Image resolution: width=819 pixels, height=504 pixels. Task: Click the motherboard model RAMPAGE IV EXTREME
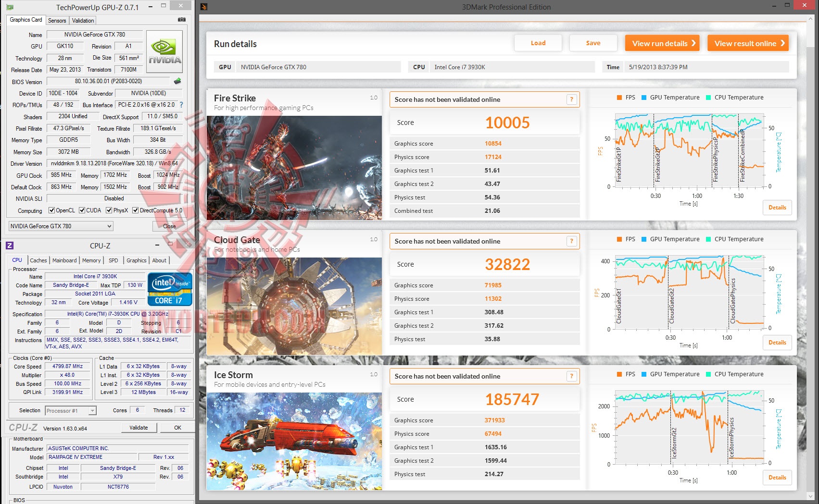tap(91, 457)
